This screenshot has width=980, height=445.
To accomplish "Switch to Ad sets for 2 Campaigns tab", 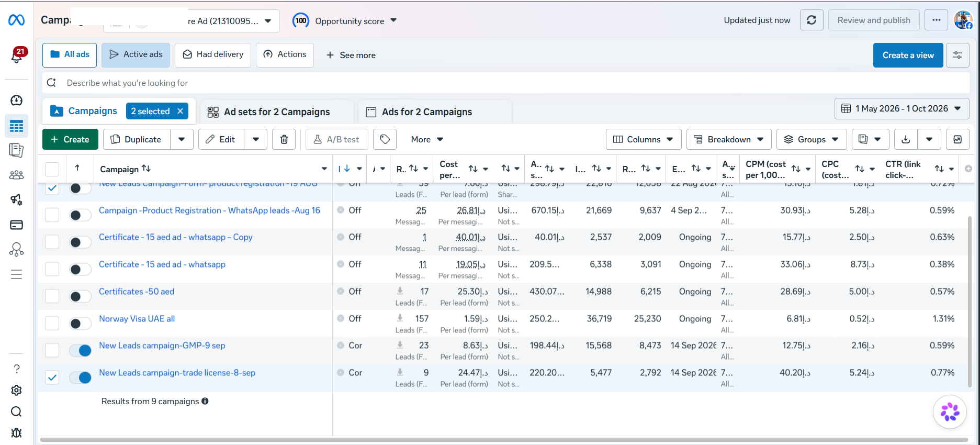I will point(276,112).
